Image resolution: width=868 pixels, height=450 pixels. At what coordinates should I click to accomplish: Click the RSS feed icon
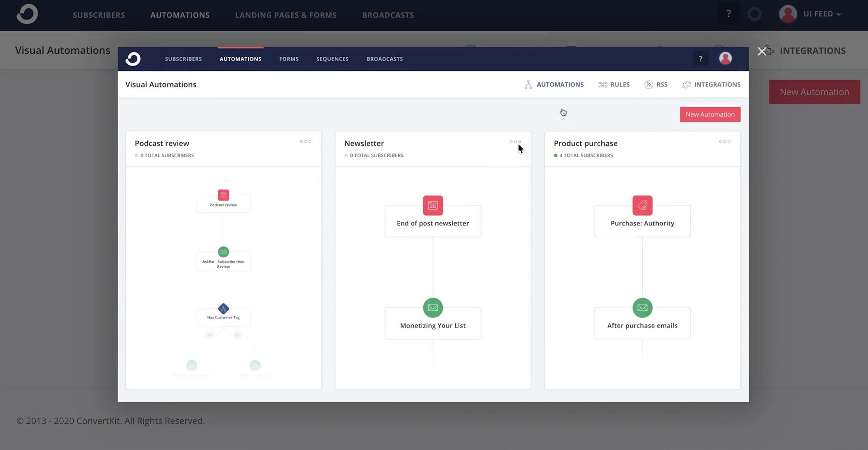click(649, 84)
